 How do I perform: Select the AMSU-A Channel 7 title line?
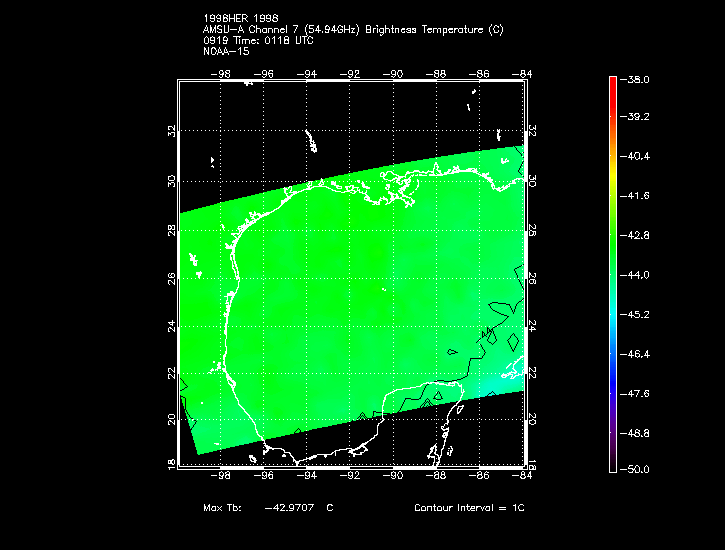(x=353, y=30)
